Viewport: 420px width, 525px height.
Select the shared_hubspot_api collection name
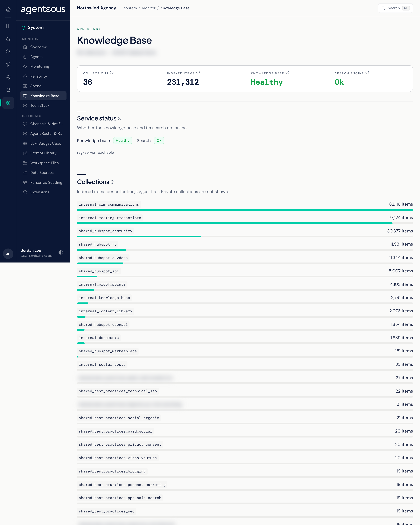(99, 271)
